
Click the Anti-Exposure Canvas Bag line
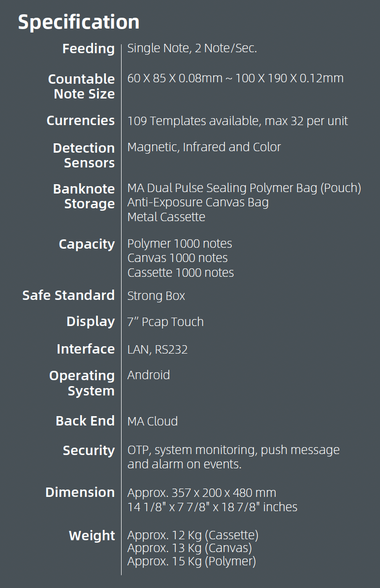(x=198, y=202)
